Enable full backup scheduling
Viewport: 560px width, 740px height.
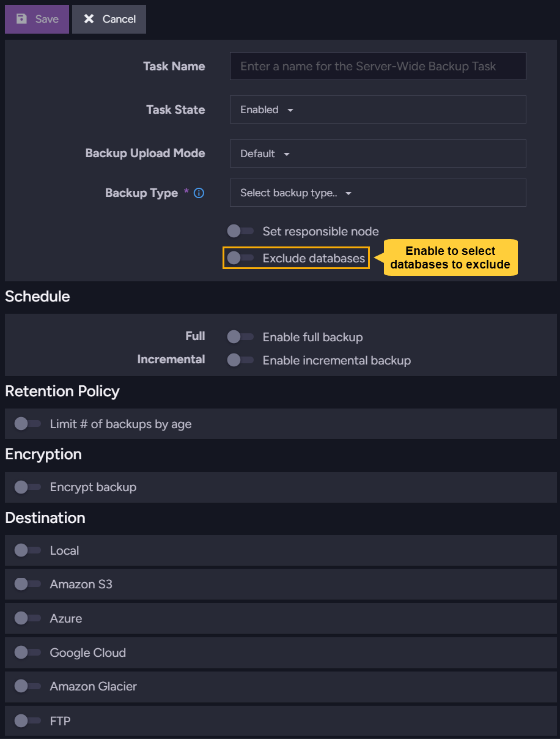coord(240,336)
